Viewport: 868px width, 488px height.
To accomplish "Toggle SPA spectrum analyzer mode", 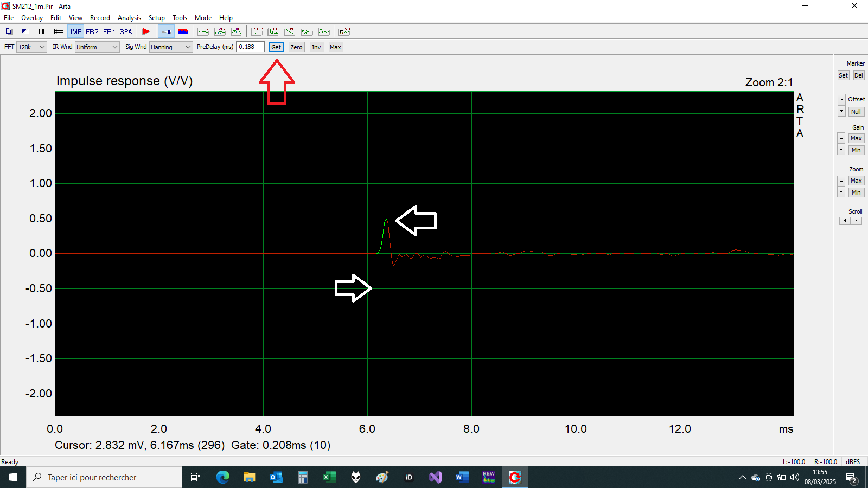I will 125,31.
